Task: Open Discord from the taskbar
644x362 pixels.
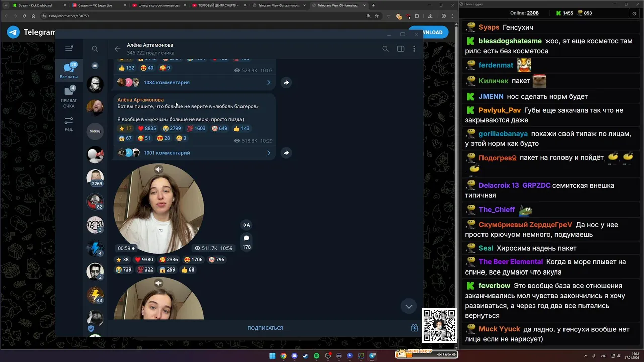Action: (294, 356)
